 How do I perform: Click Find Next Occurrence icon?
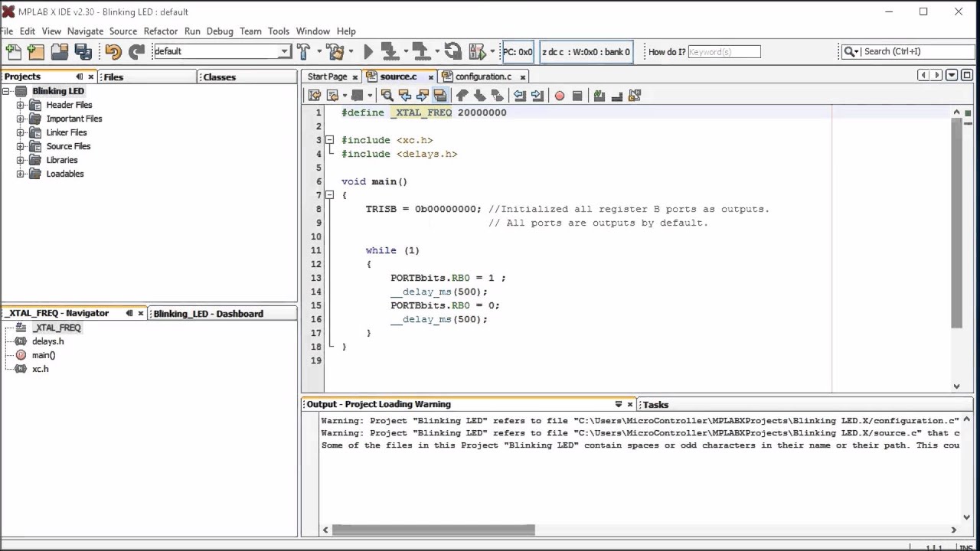[422, 96]
